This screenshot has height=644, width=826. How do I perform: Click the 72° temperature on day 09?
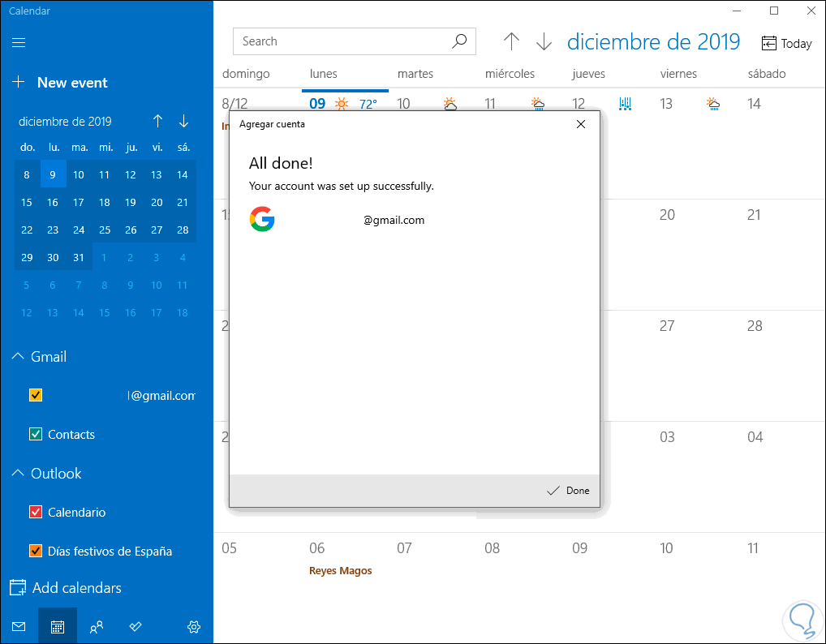click(x=368, y=105)
